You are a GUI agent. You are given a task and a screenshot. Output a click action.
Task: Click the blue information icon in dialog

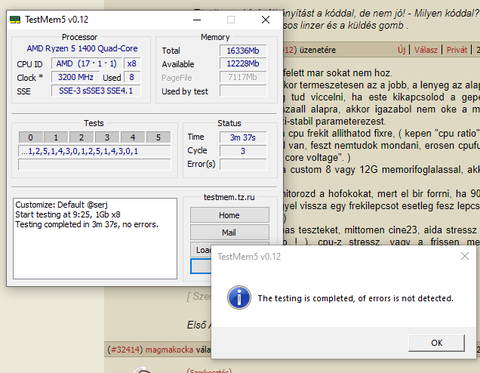point(239,298)
